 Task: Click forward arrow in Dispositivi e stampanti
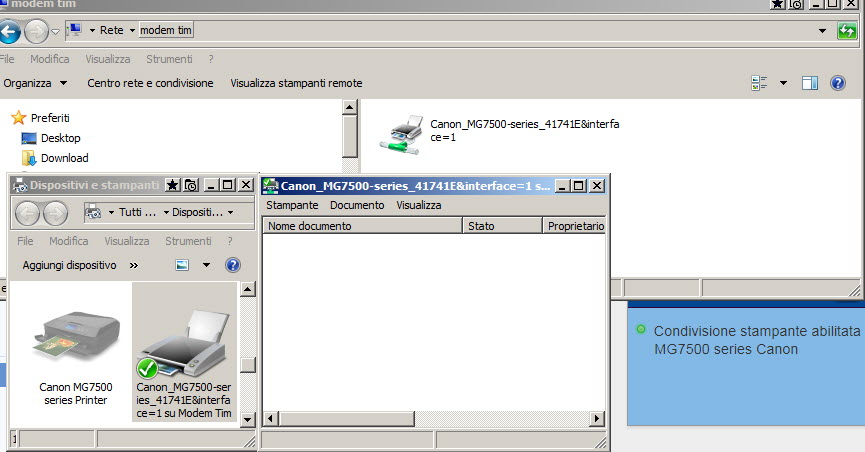pyautogui.click(x=55, y=213)
